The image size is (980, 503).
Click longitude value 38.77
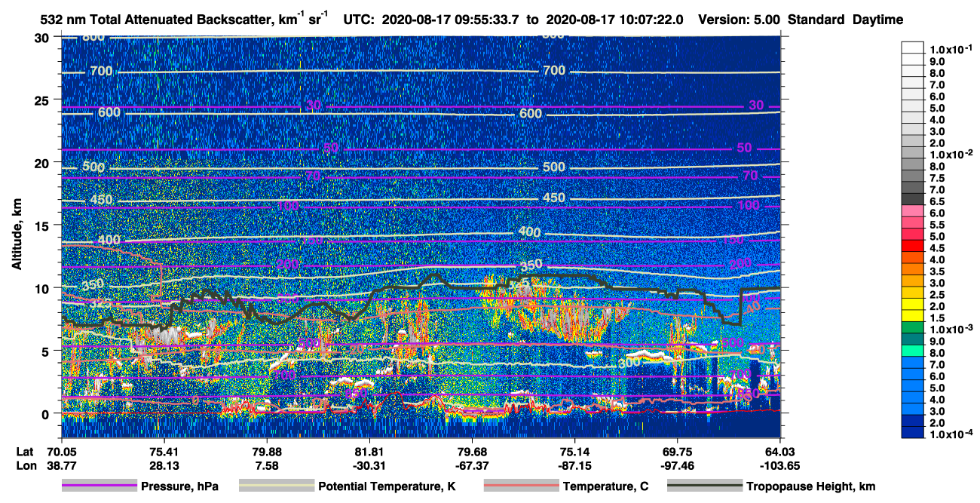(61, 465)
